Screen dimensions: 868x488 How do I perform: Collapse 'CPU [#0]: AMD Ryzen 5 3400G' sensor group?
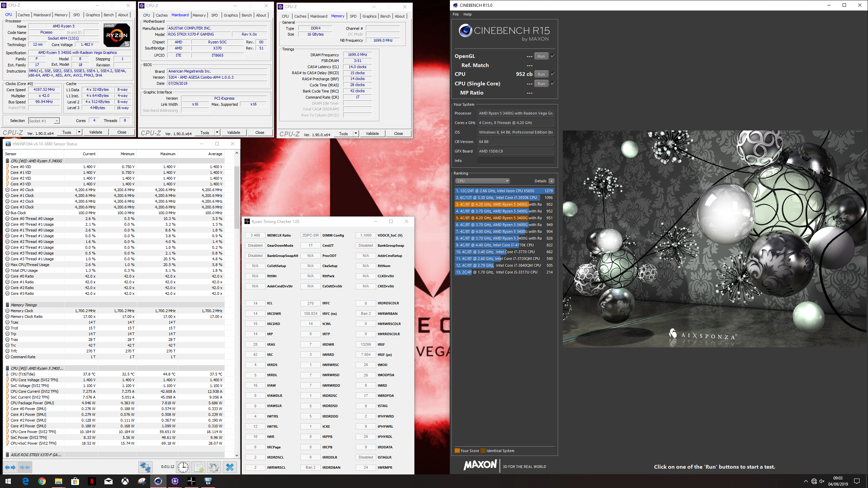[x=8, y=161]
